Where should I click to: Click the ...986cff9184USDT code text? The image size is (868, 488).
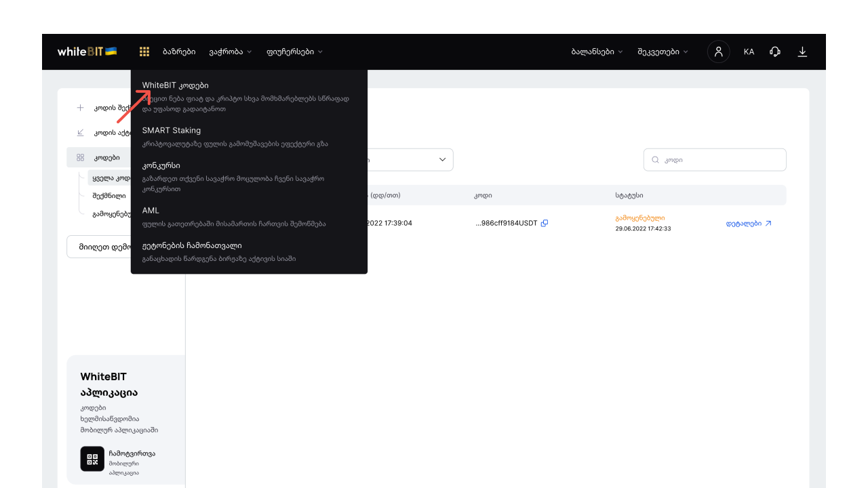(x=506, y=223)
